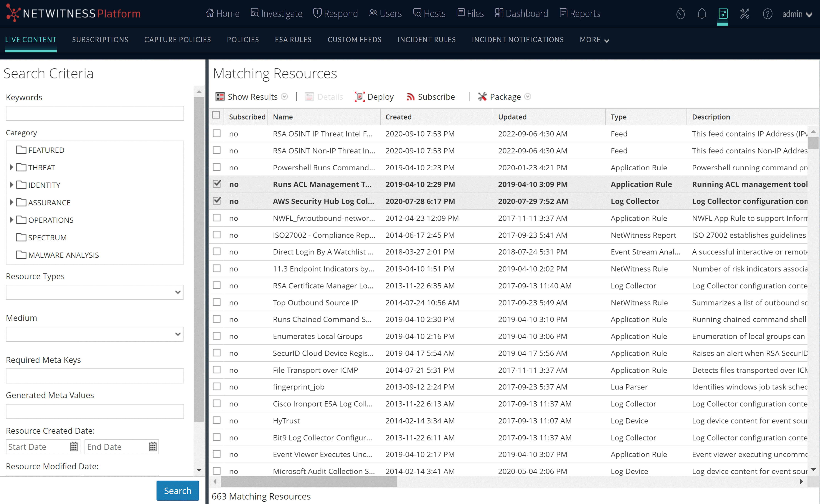Open the Investigate menu
Viewport: 820px width, 504px height.
pyautogui.click(x=277, y=13)
